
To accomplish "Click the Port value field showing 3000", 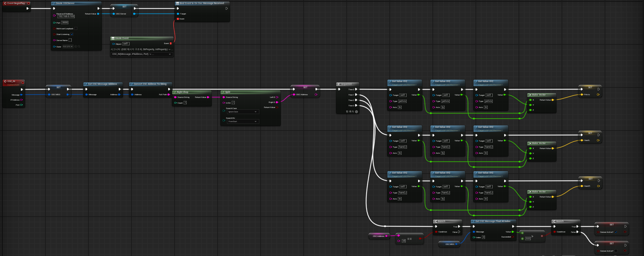I will click(65, 23).
